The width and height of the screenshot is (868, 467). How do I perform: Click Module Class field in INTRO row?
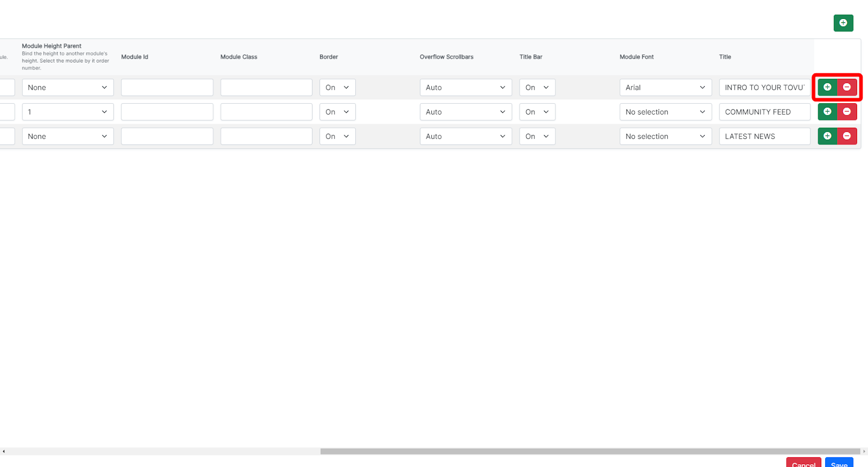click(x=266, y=87)
